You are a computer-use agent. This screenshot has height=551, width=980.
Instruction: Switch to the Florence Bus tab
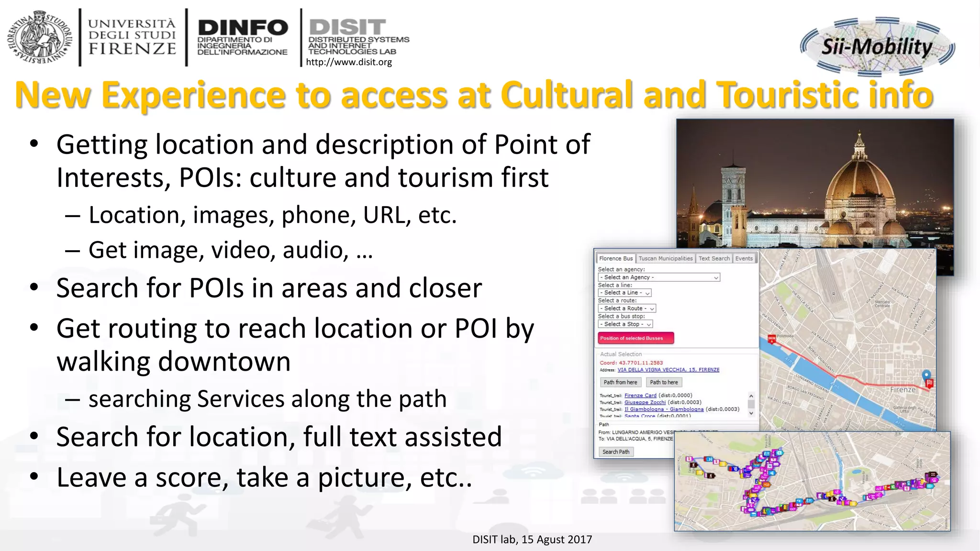tap(616, 258)
